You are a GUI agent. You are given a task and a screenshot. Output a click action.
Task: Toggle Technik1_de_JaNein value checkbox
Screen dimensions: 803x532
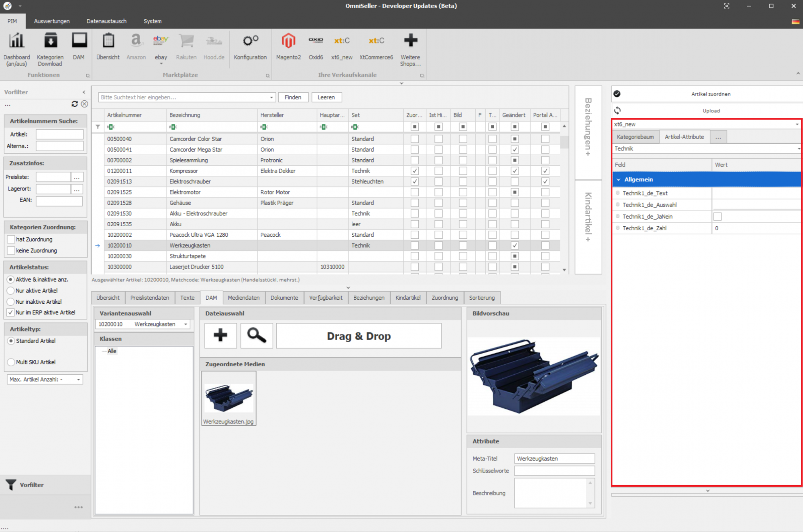pyautogui.click(x=717, y=217)
